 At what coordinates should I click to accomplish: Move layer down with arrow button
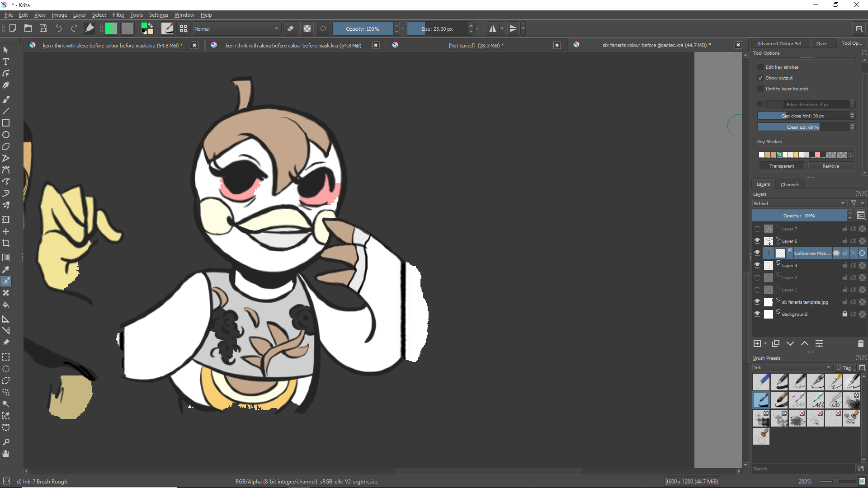(x=790, y=343)
